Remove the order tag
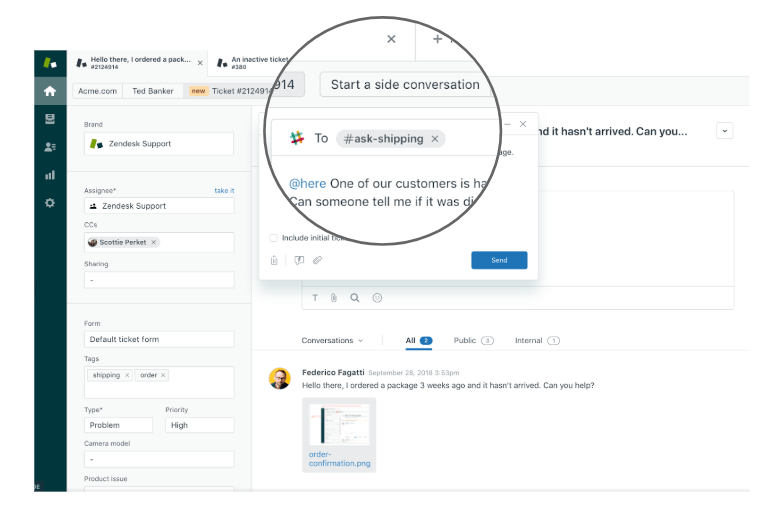769x505 pixels. click(x=163, y=375)
